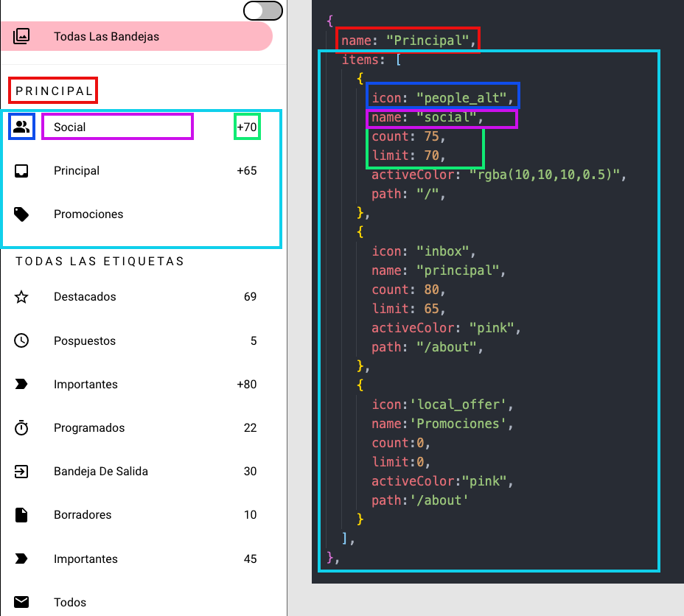This screenshot has width=684, height=616.
Task: Open the Destacados label
Action: pos(85,297)
